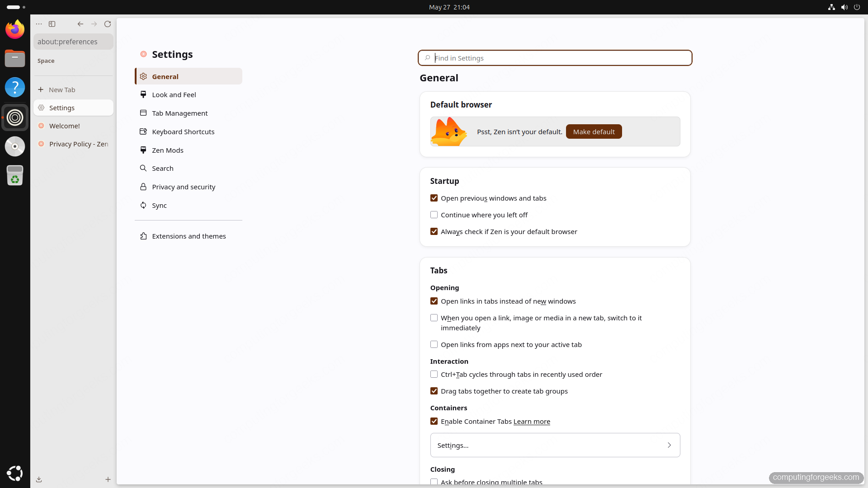The height and width of the screenshot is (488, 868).
Task: Open Ubuntu Show Applications button
Action: click(15, 473)
